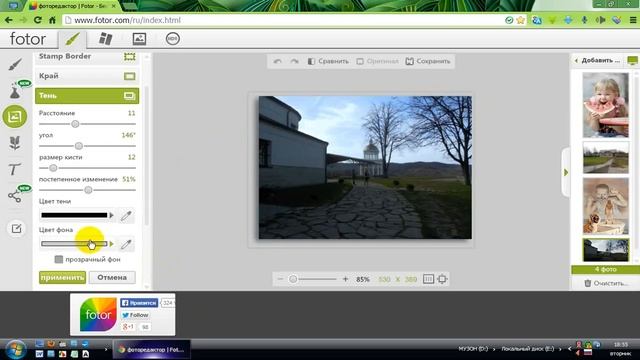Adjust the Расстояние slider
Screen dimensions: 640x360
75,124
